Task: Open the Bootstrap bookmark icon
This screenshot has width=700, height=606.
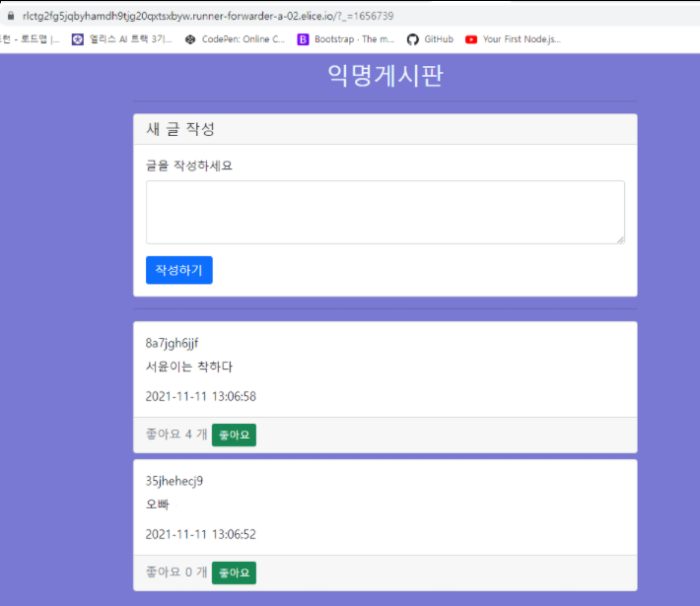Action: pos(303,39)
